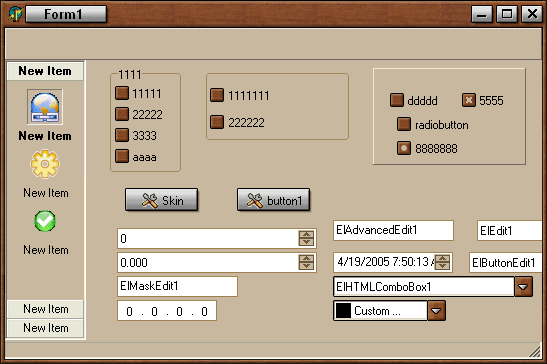Viewport: 547px width, 364px height.
Task: Select the 8888888 radio button
Action: (404, 148)
